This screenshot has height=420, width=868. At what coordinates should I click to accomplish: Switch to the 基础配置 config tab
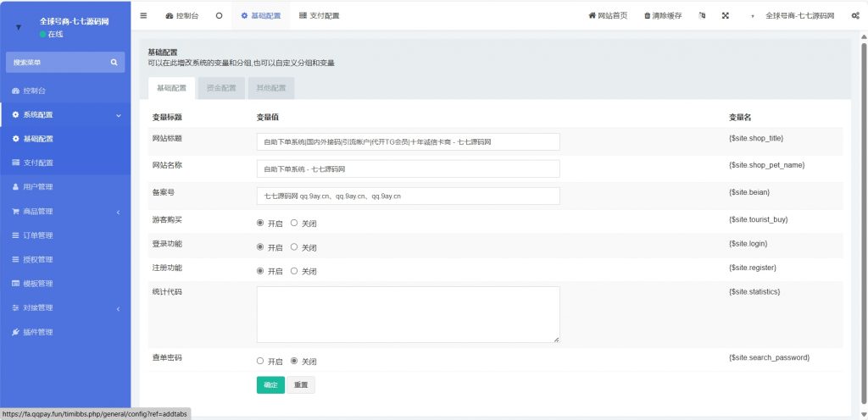coord(171,88)
